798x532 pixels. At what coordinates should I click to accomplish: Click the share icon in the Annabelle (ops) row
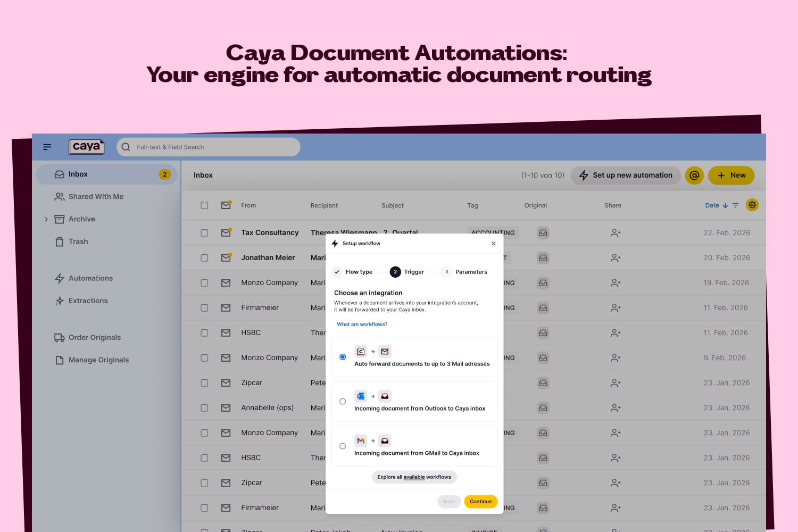[x=616, y=408]
